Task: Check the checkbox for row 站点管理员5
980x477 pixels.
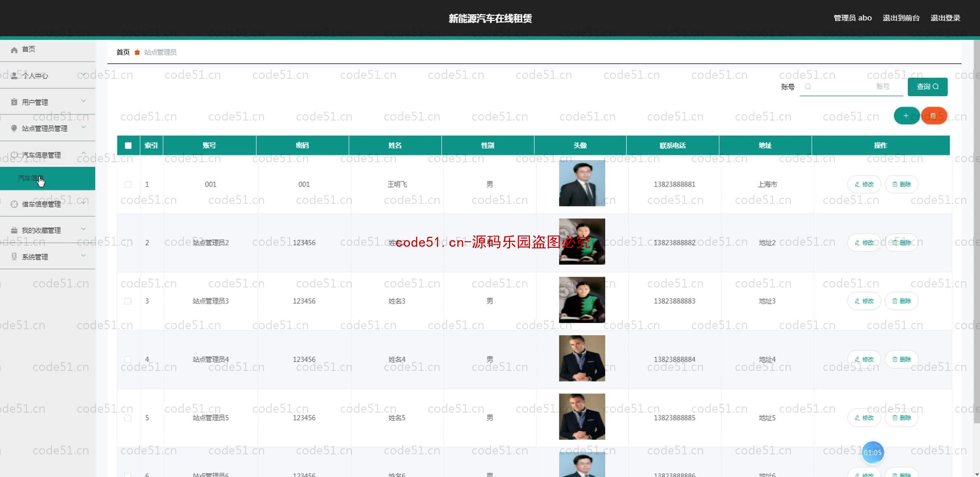Action: tap(128, 418)
